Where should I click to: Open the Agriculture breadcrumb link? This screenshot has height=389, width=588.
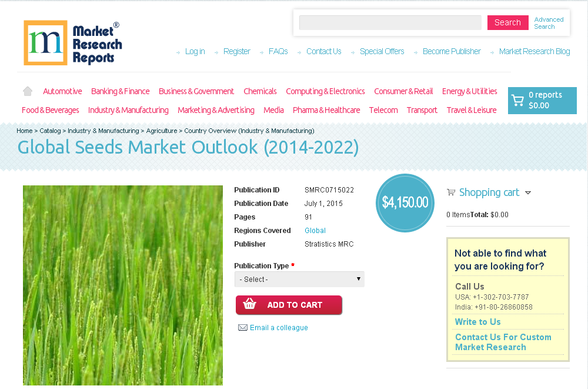[x=162, y=131]
